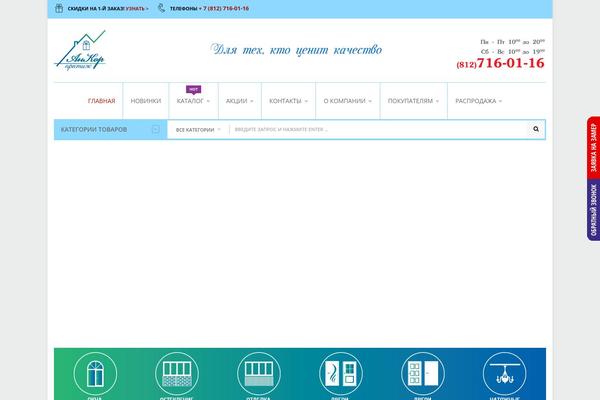The image size is (600, 400).
Task: Focus the search query input field
Action: [379, 129]
